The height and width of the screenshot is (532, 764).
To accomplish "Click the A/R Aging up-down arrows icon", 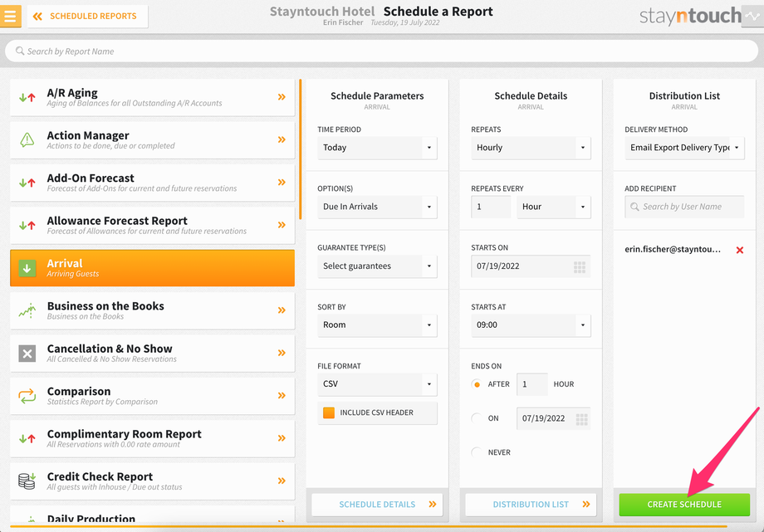I will 27,97.
